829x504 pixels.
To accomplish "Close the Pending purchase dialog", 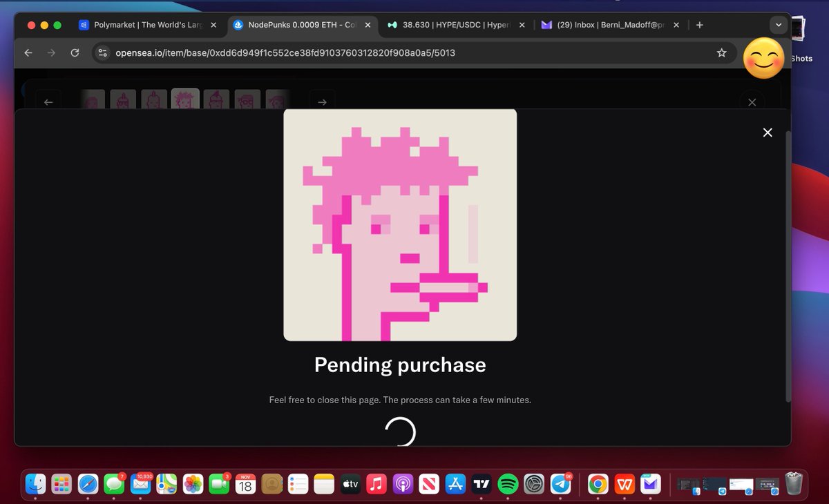I will click(x=768, y=133).
